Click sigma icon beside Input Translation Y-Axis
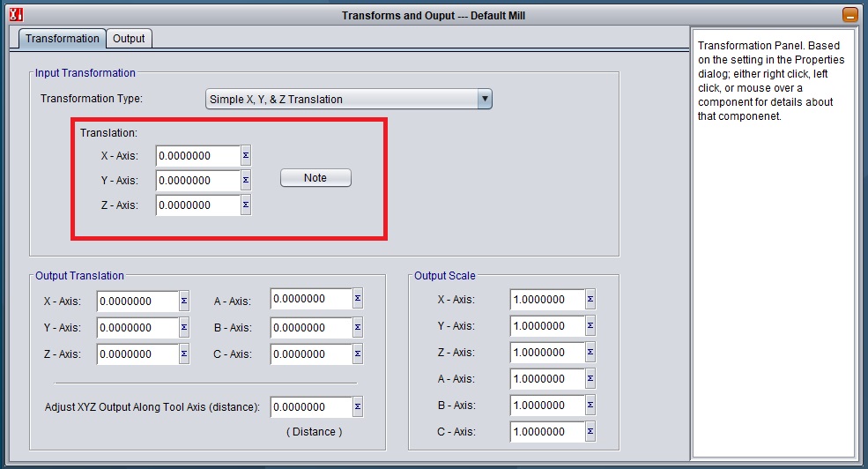The width and height of the screenshot is (868, 469). point(246,181)
